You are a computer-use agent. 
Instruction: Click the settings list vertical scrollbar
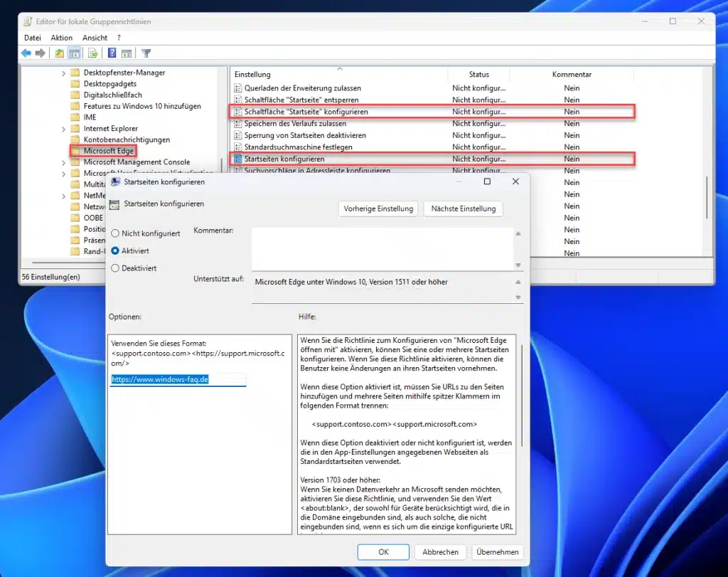[707, 197]
